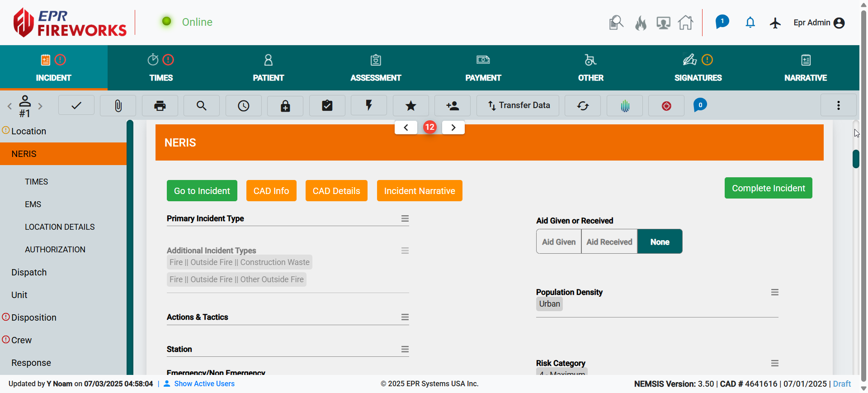Image resolution: width=868 pixels, height=393 pixels.
Task: Click the printer icon in toolbar
Action: 160,106
